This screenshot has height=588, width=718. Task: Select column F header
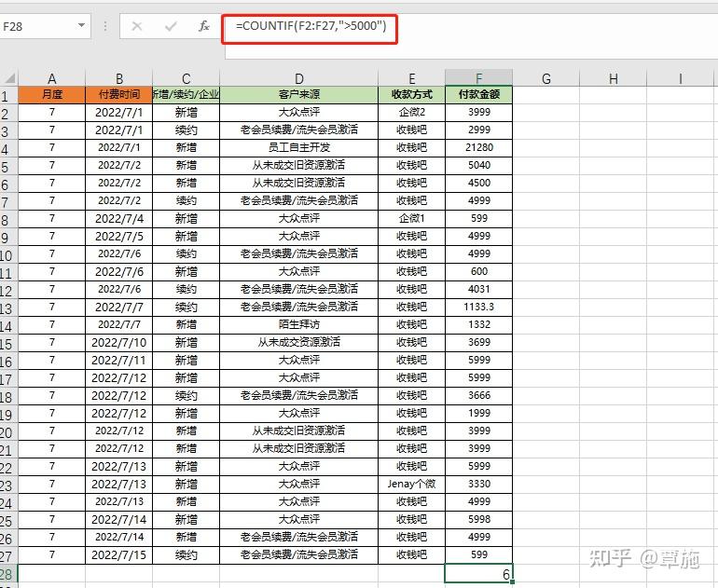tap(479, 78)
